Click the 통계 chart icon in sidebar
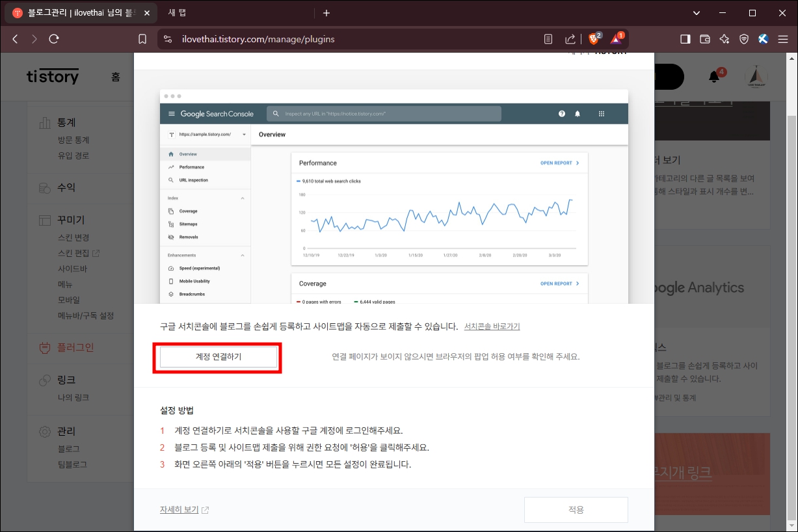 click(x=45, y=122)
